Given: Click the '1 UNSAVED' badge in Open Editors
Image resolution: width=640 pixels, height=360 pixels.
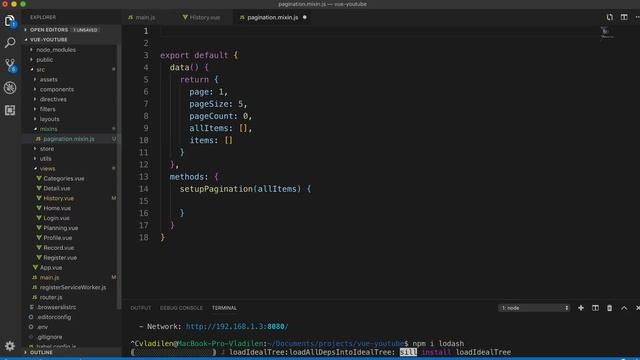Looking at the screenshot, I should (85, 30).
